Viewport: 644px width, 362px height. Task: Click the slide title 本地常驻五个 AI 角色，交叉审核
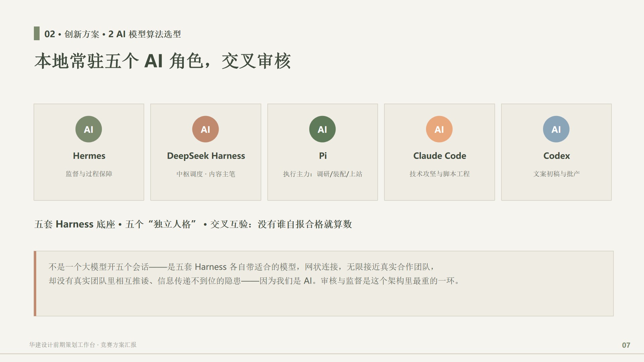tap(162, 61)
